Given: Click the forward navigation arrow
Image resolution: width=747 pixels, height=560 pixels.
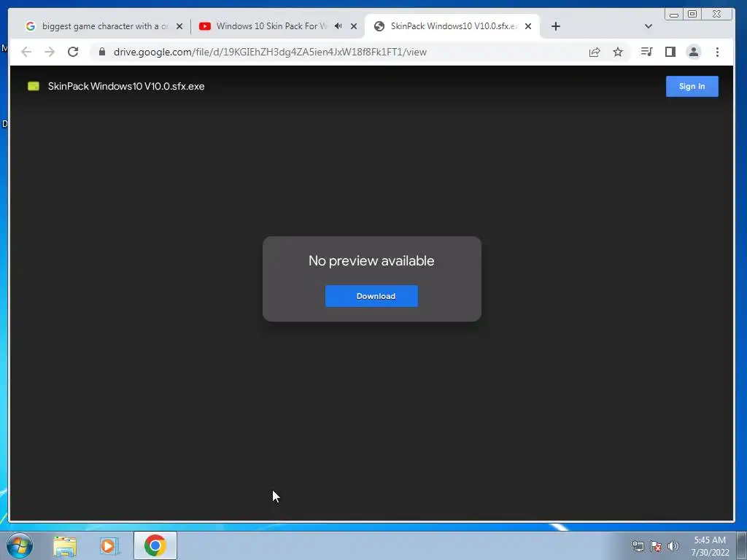Looking at the screenshot, I should [50, 52].
